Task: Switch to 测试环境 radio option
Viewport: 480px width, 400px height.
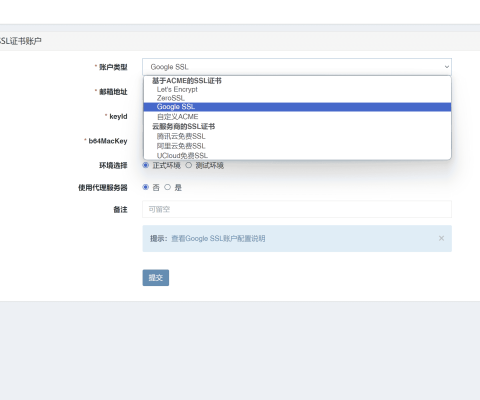Action: point(189,165)
